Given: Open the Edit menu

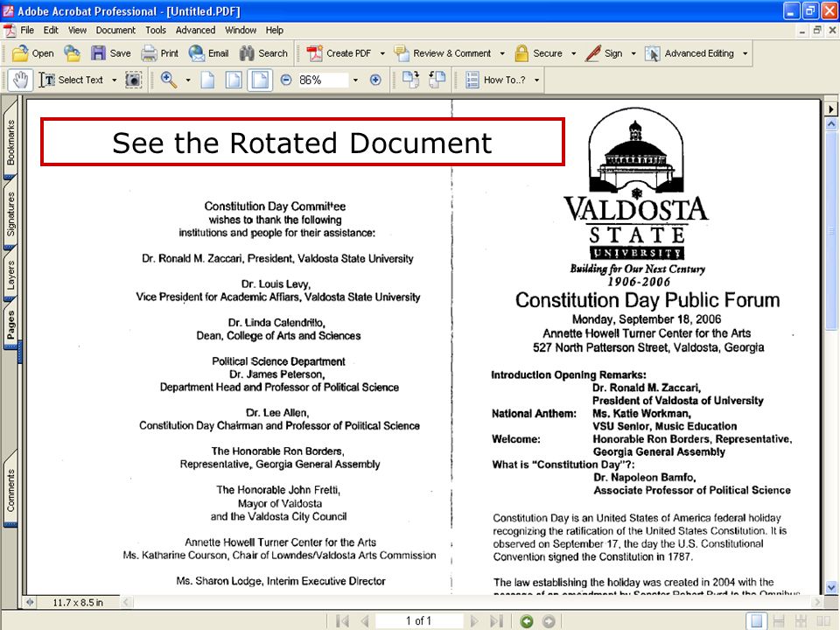Looking at the screenshot, I should [51, 30].
